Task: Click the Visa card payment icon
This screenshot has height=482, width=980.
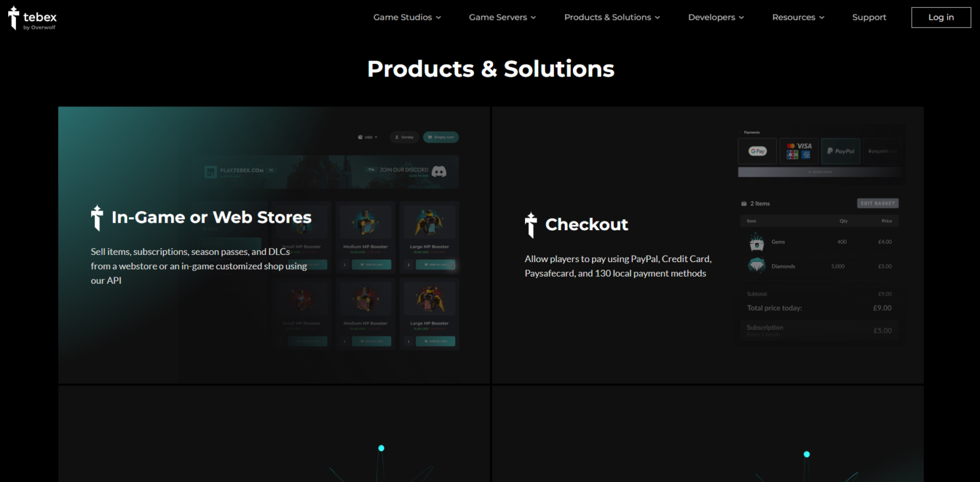Action: 805,146
